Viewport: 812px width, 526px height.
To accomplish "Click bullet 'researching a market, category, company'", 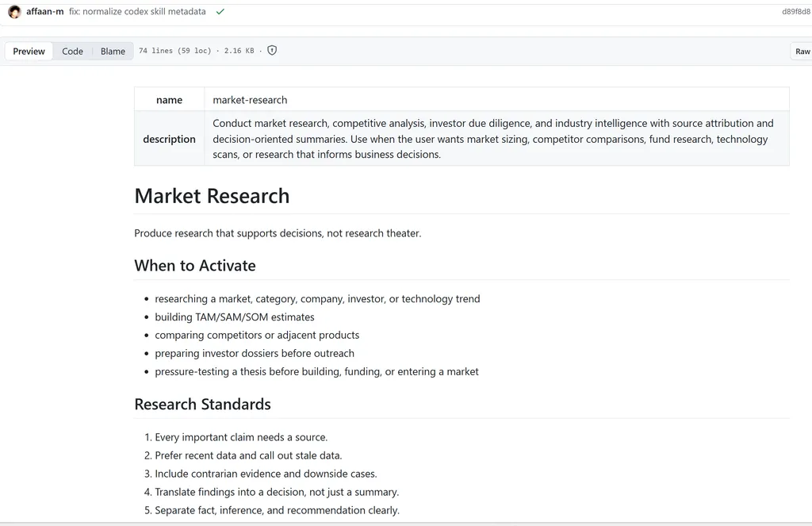I will pos(317,298).
